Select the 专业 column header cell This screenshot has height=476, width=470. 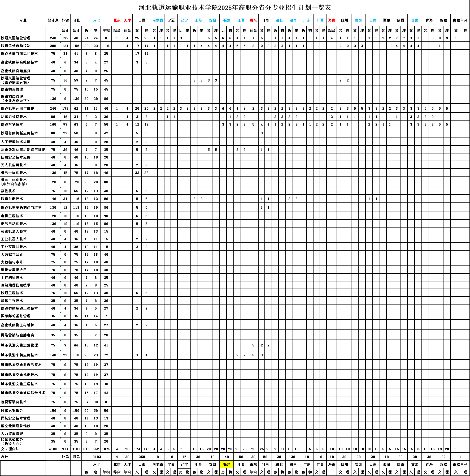pyautogui.click(x=23, y=20)
